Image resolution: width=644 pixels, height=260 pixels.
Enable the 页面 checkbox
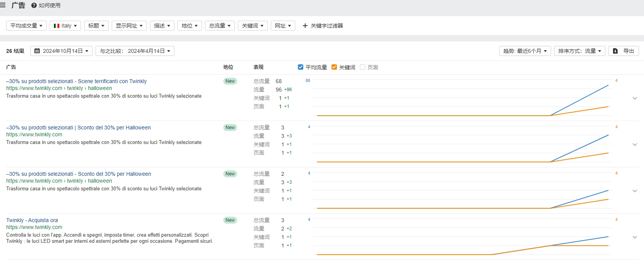(x=363, y=67)
